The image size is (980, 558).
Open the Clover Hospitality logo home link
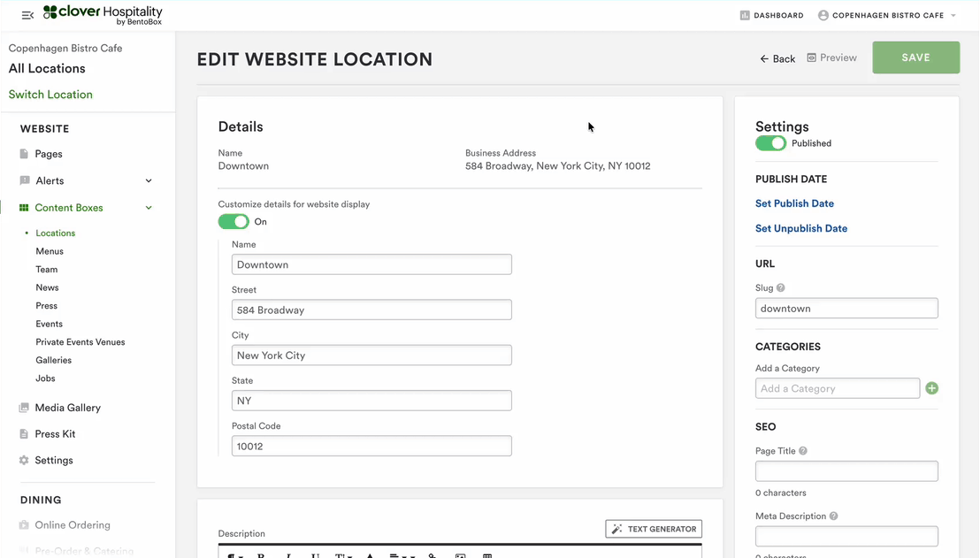point(103,15)
